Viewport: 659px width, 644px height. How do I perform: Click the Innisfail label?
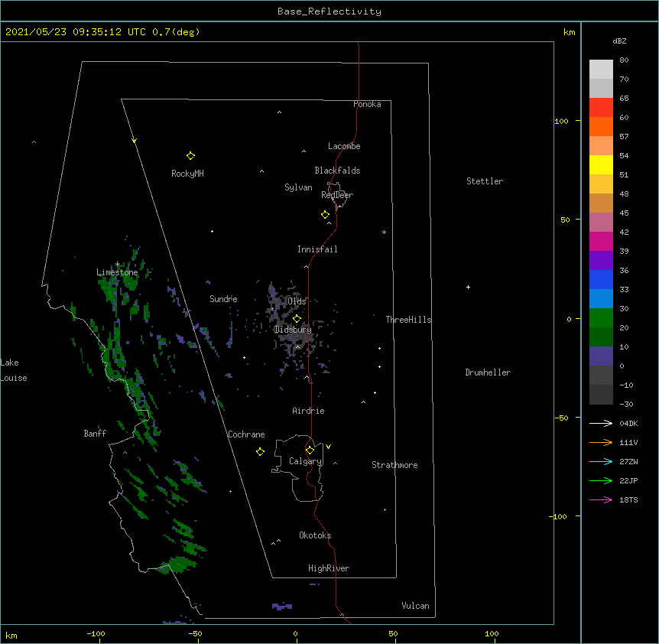(317, 249)
